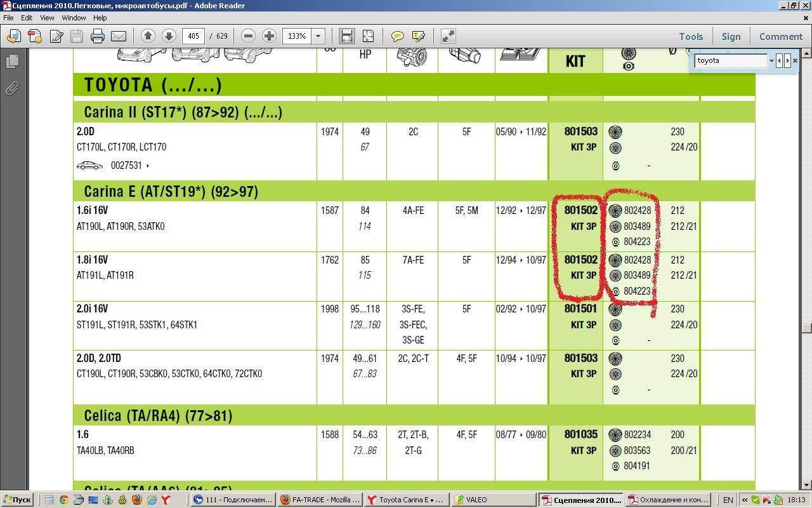Toggle fit-width scrolling page view

pos(346,36)
